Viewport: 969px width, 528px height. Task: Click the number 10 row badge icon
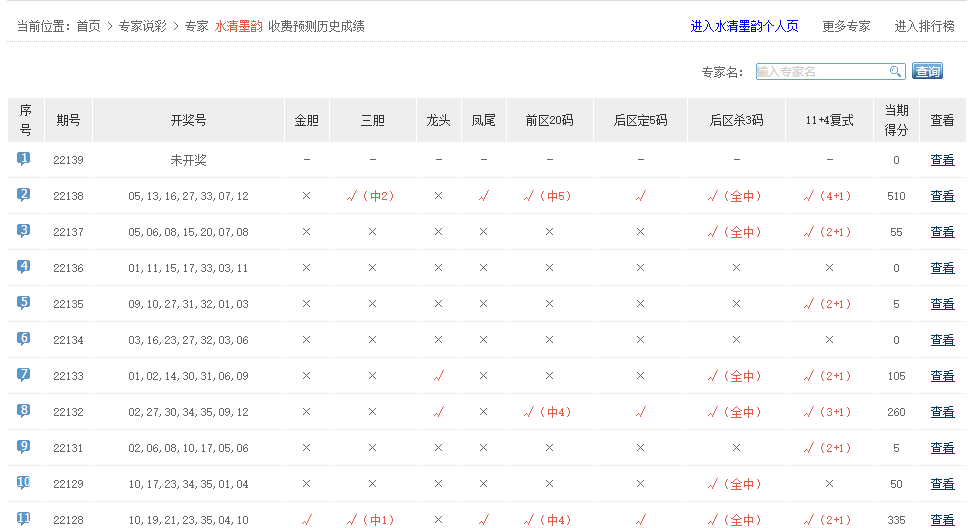tap(24, 483)
